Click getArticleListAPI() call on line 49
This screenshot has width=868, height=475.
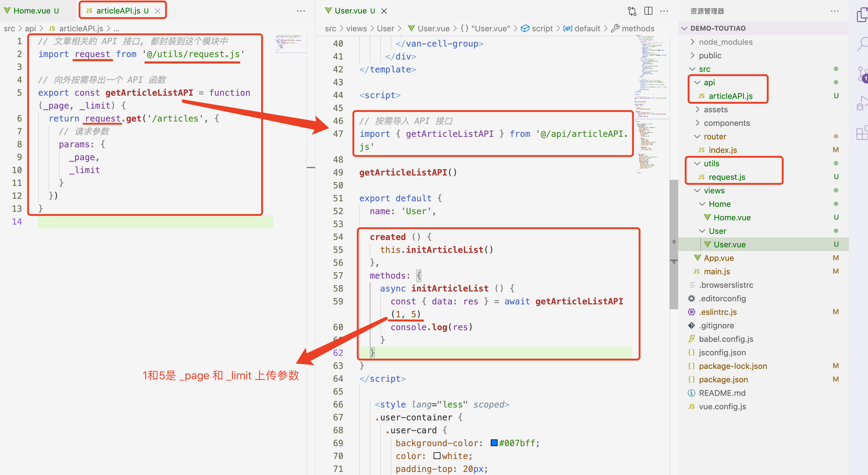pos(408,172)
